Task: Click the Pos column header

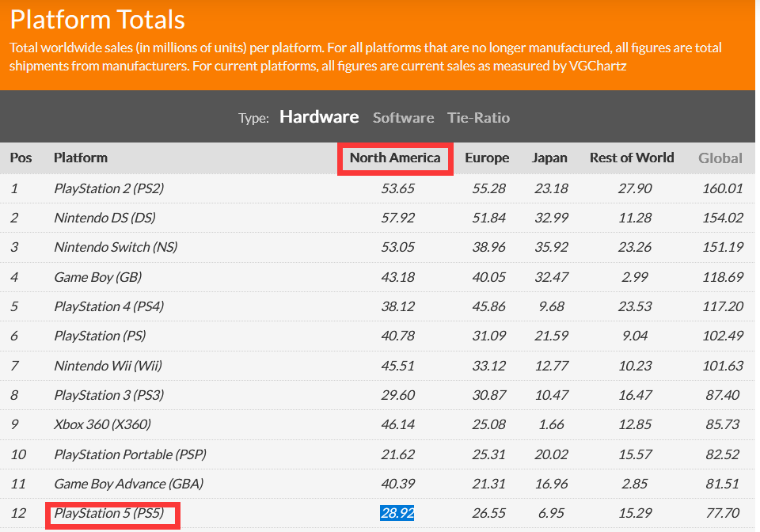Action: [x=21, y=158]
